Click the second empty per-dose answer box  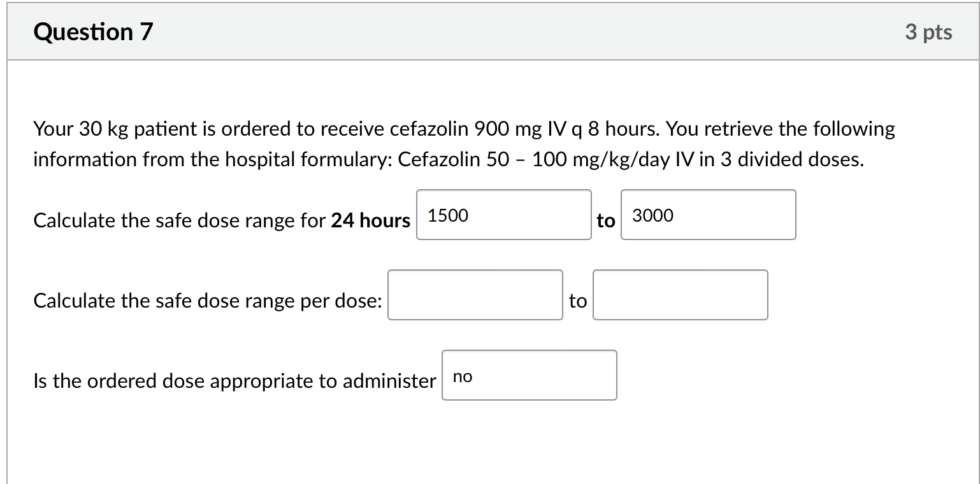[x=679, y=294]
